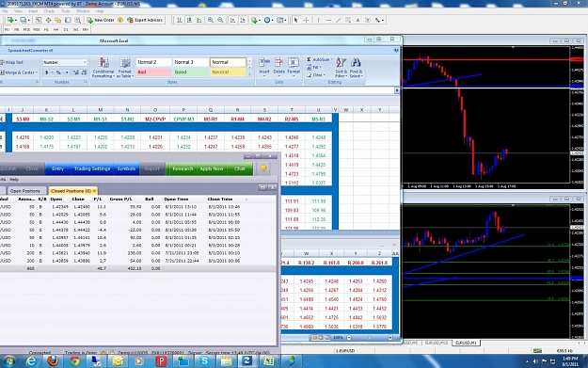
Task: Click the yellow smiley icon
Action: click(263, 168)
